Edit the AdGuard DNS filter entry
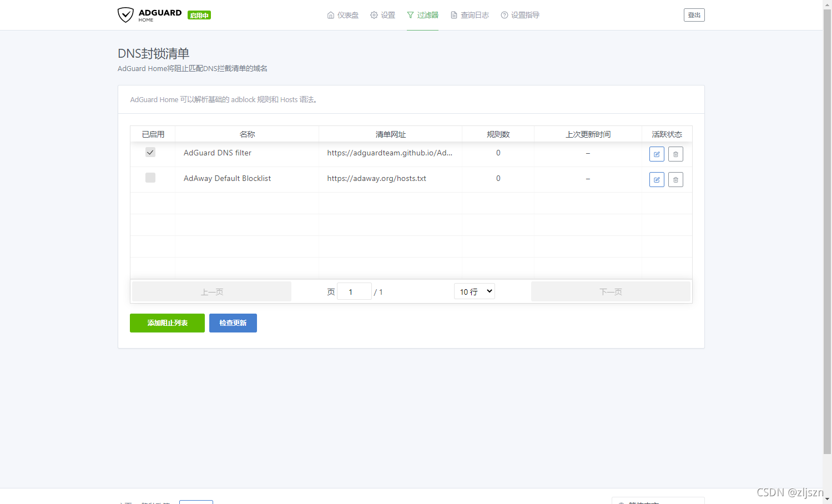 [657, 154]
